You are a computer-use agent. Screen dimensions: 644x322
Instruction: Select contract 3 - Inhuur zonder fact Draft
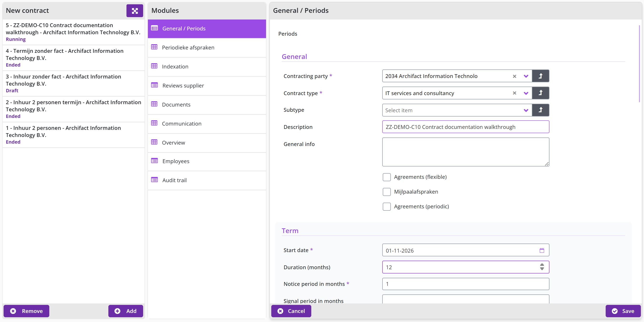click(73, 83)
